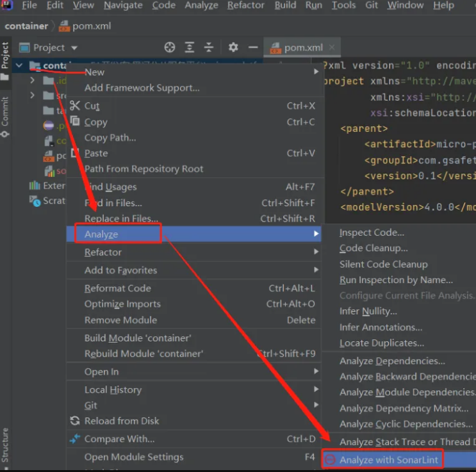Select Open Module Settings

[134, 457]
